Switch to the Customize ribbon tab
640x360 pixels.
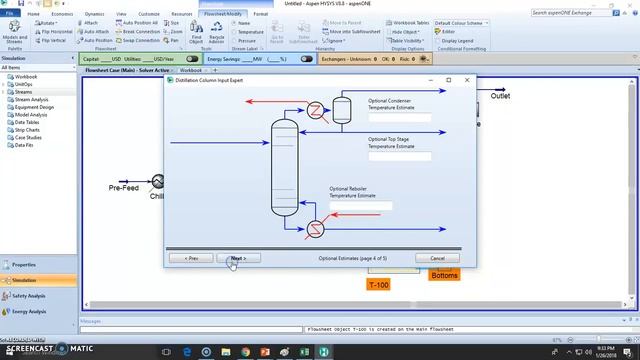pos(149,14)
